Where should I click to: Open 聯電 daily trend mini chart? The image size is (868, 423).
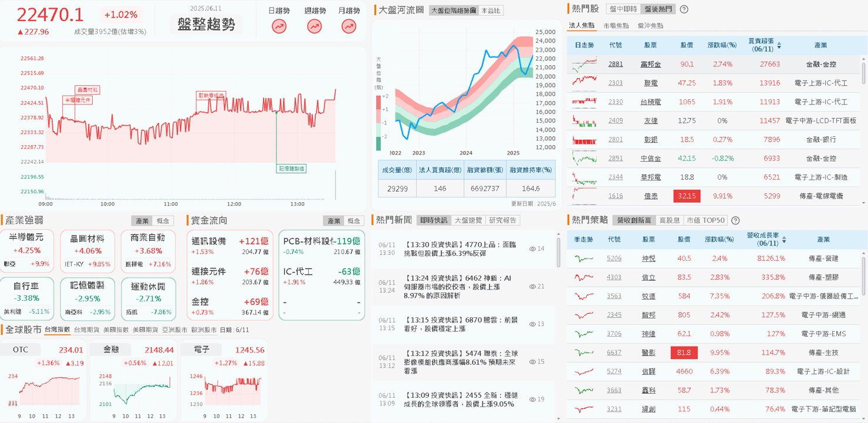(x=585, y=83)
